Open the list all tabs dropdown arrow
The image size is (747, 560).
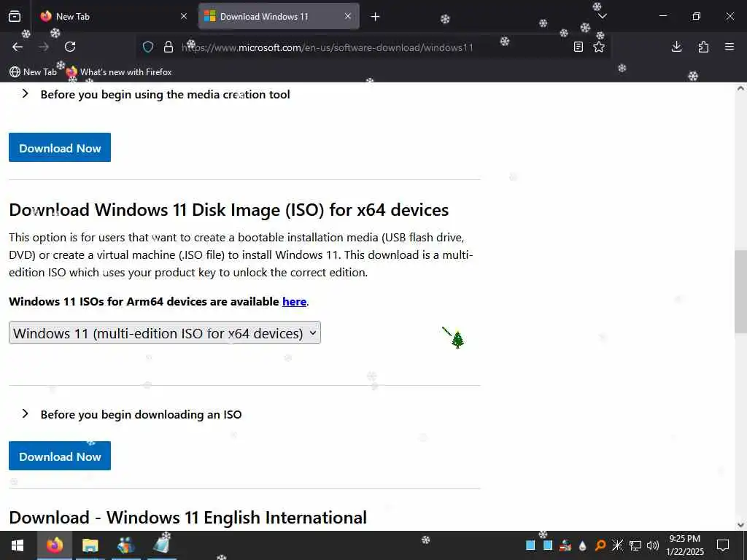(x=603, y=16)
